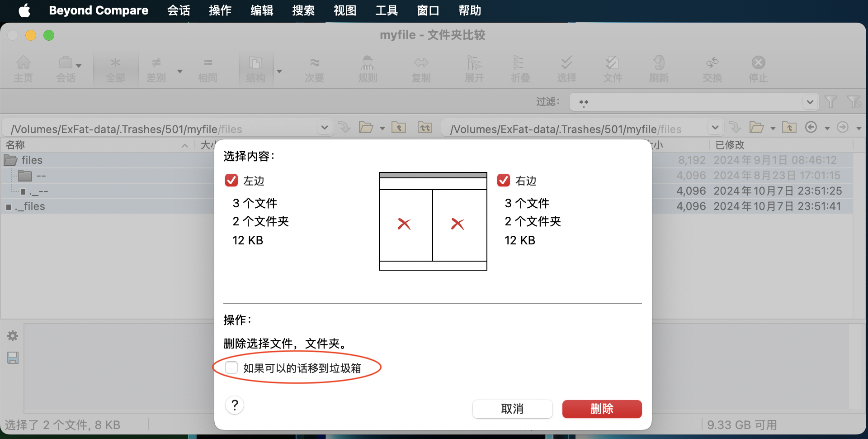Open the right browse-folder dropdown arrow
Screen dimensions: 868x439
click(773, 129)
